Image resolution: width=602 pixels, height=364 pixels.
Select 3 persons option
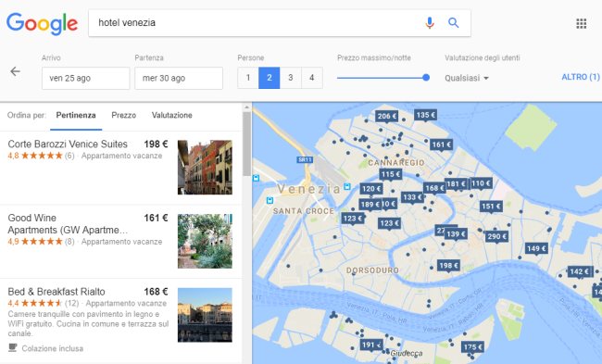click(x=291, y=78)
